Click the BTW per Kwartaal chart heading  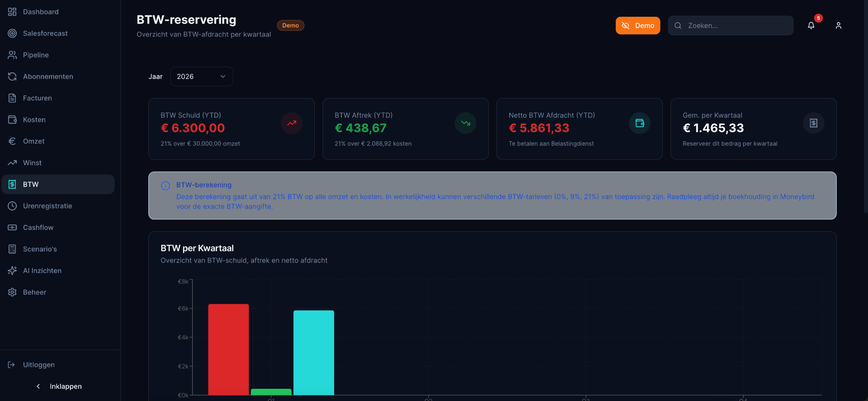197,248
